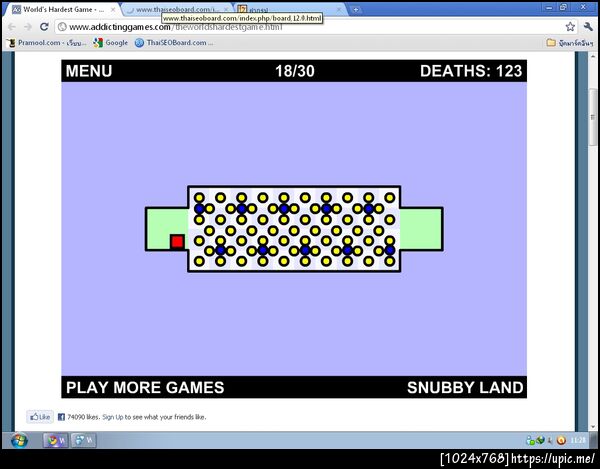Open the other bookmarks folder on the right

click(x=570, y=43)
